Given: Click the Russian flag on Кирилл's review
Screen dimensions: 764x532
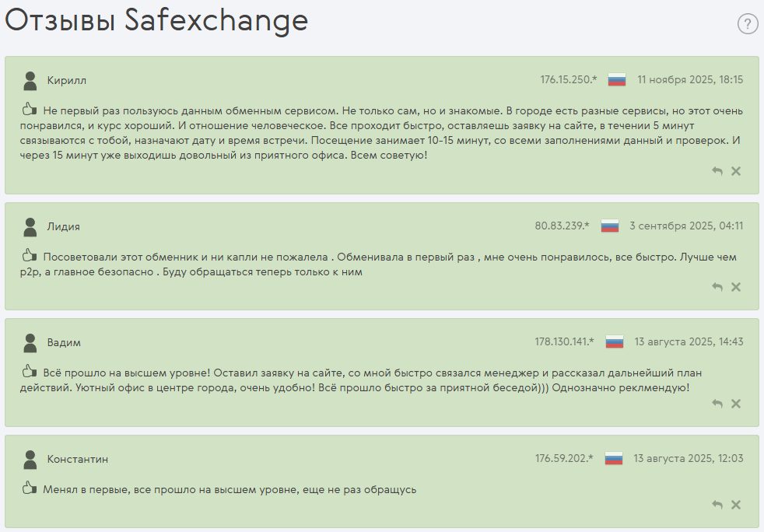Looking at the screenshot, I should 615,78.
